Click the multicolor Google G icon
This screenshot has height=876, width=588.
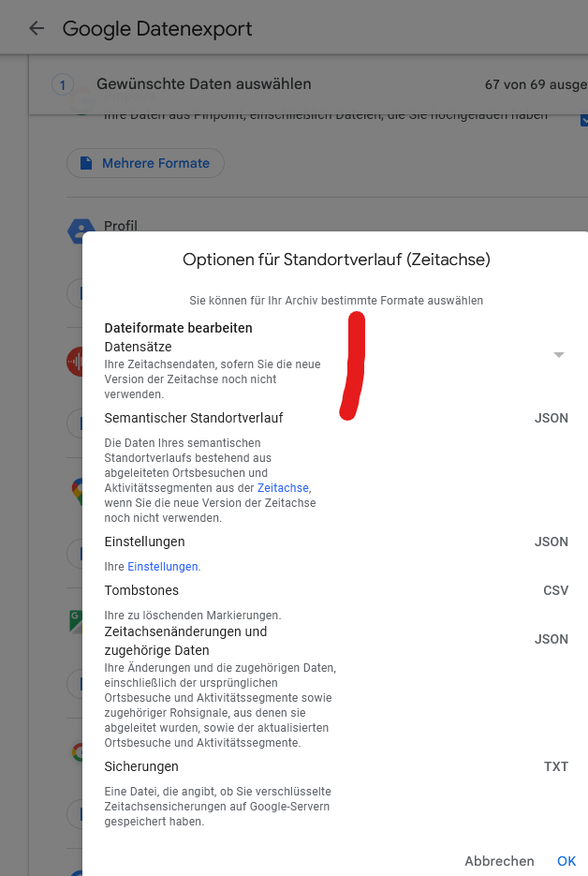(77, 752)
